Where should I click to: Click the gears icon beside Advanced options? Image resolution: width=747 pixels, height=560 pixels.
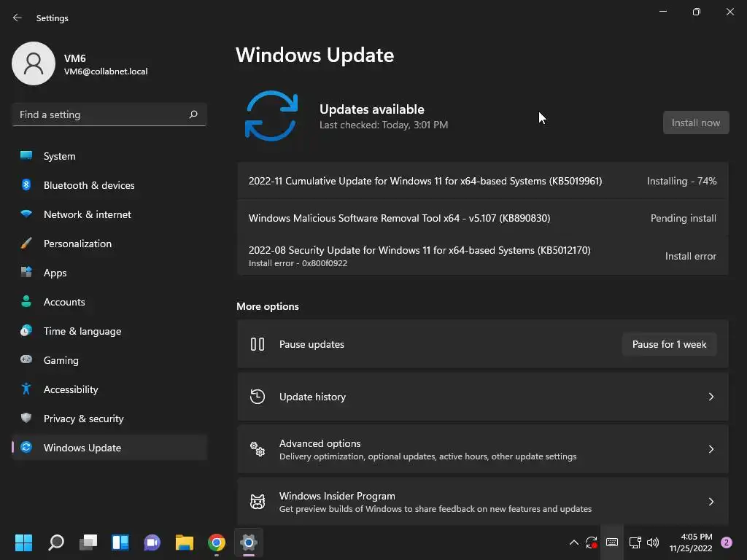click(258, 449)
